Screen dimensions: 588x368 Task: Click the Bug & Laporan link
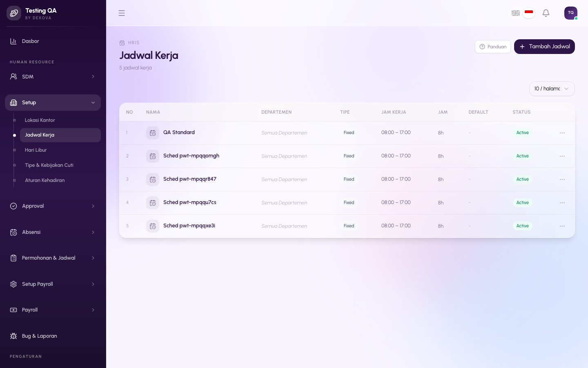pyautogui.click(x=53, y=336)
